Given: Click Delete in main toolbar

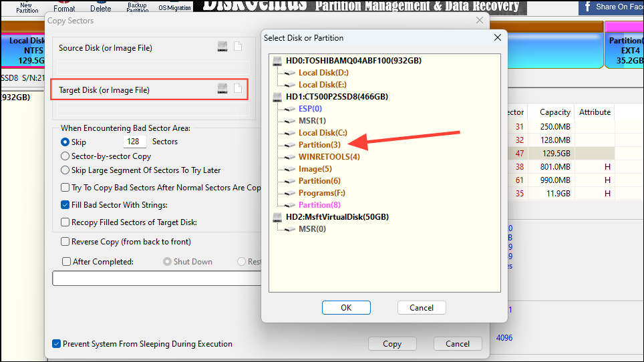Looking at the screenshot, I should coord(101,6).
